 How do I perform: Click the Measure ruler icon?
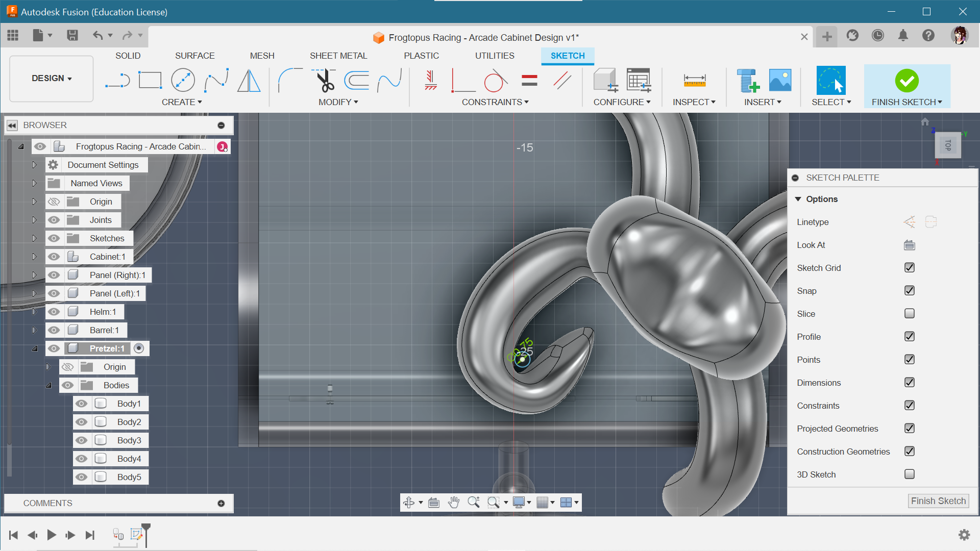click(694, 81)
